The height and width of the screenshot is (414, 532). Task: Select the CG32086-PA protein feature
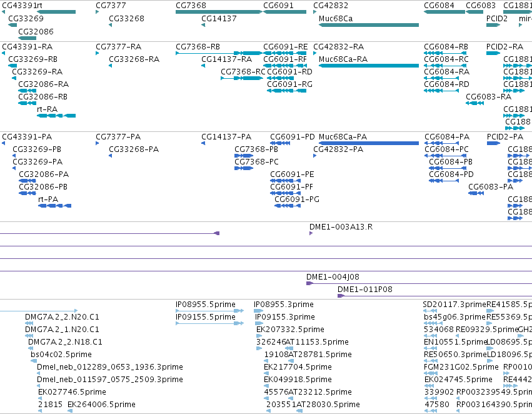(x=28, y=181)
